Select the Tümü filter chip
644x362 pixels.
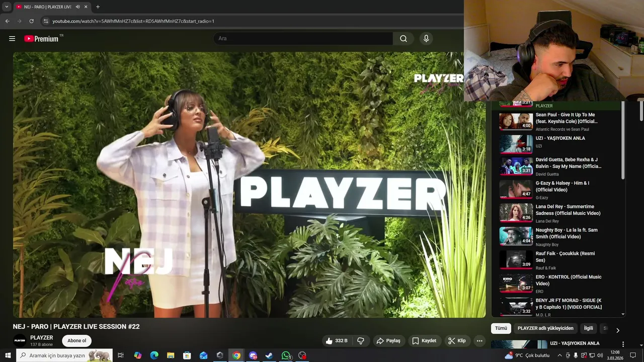coord(501,328)
